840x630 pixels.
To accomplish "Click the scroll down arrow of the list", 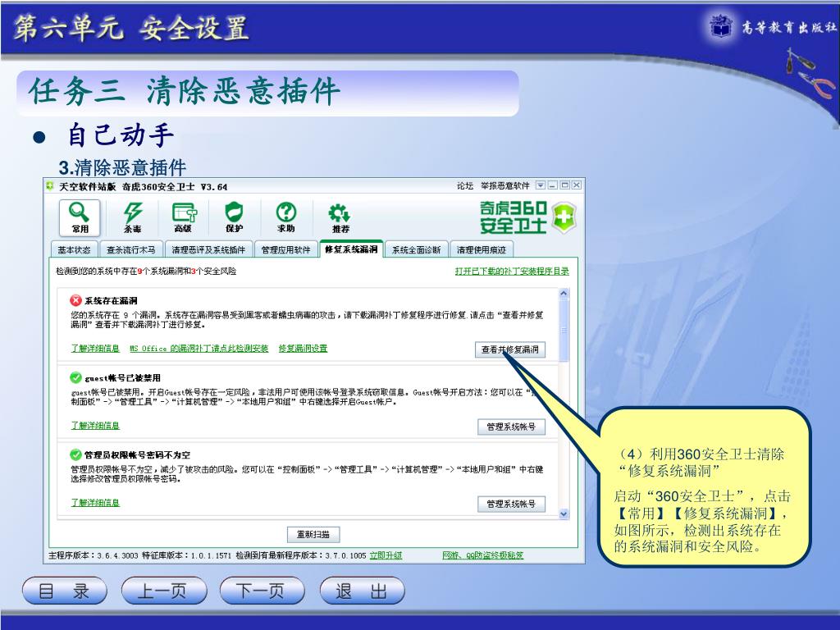I will 564,514.
